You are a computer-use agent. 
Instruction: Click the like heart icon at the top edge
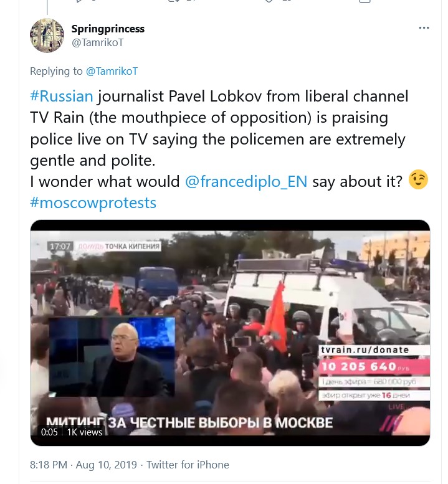pos(269,1)
